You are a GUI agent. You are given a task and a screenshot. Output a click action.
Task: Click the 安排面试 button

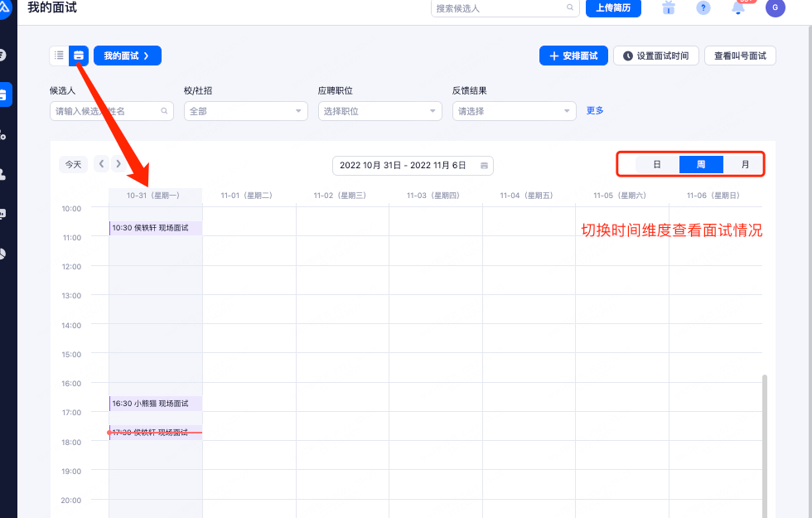click(573, 56)
